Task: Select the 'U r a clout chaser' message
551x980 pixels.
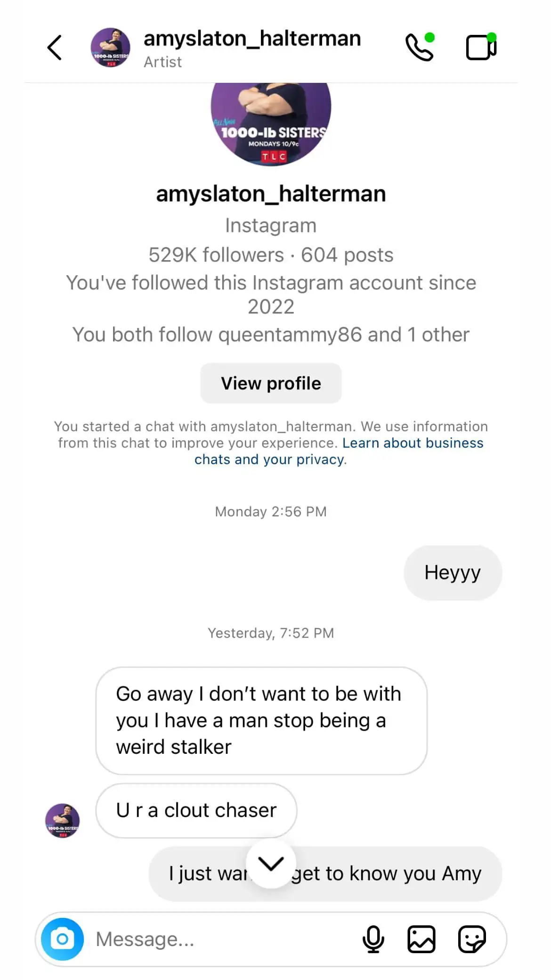Action: click(x=195, y=810)
